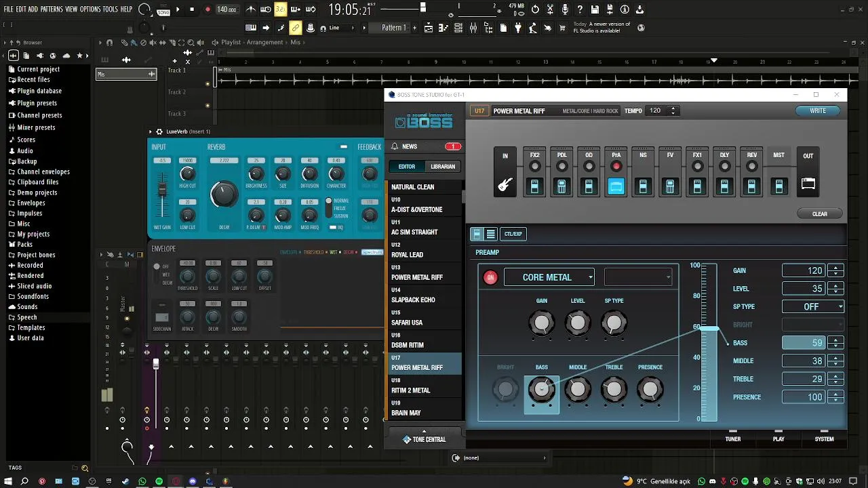Toggle the FX2 effect on/off lamp
868x488 pixels.
pos(534,166)
